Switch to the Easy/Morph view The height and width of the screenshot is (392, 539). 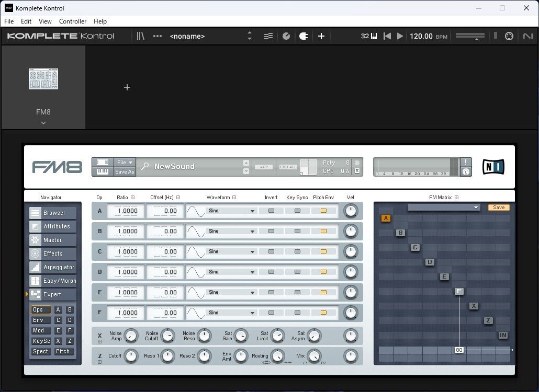52,281
